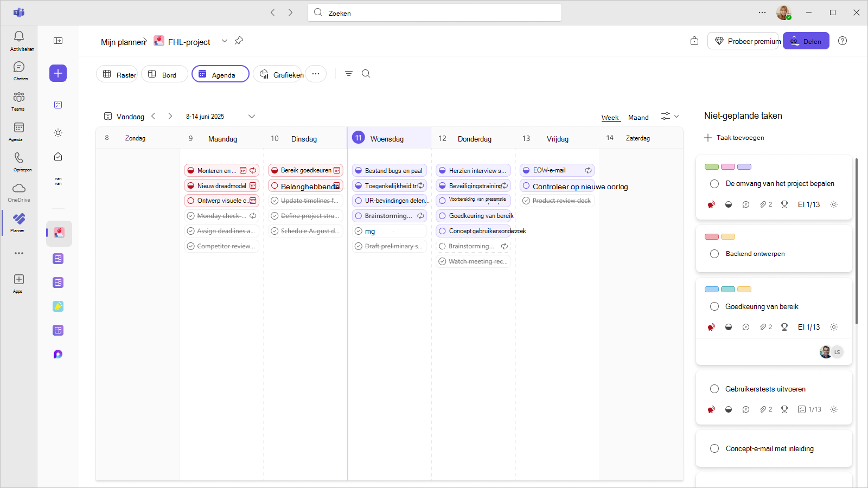Screen dimensions: 868x488
Task: Open 'Herzien interview s...' task
Action: click(474, 170)
